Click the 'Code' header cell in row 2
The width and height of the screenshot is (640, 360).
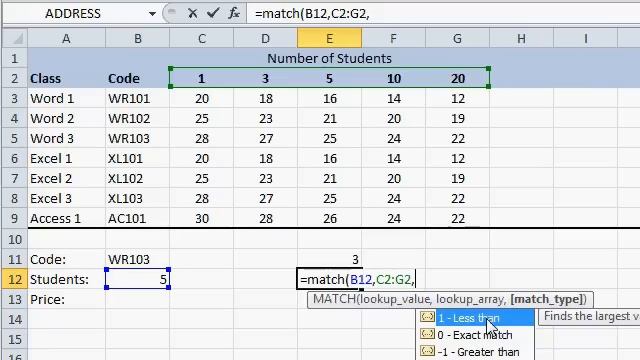click(138, 78)
